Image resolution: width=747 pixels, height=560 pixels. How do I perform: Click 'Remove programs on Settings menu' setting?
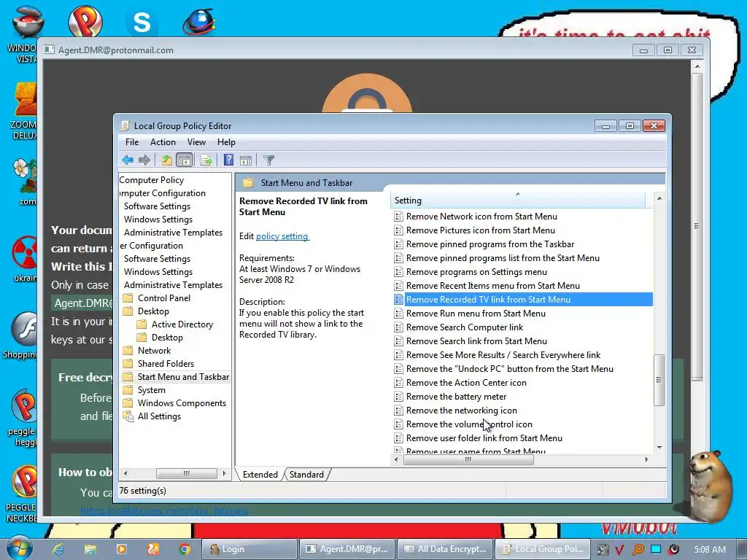[476, 272]
